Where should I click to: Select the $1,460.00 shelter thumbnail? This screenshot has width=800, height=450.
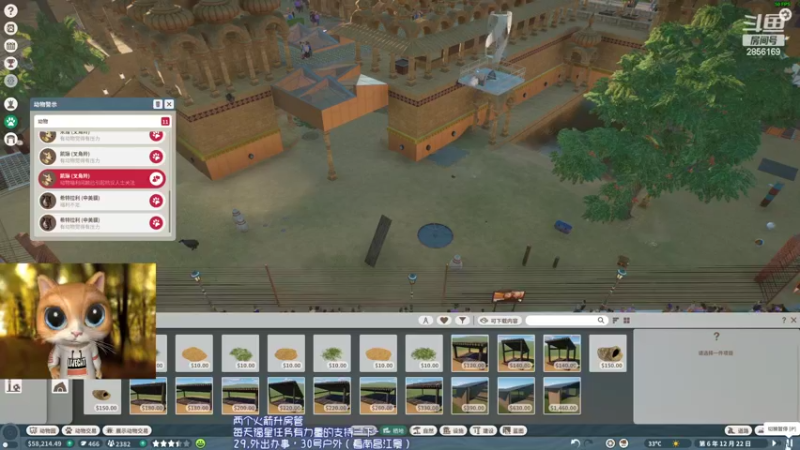pyautogui.click(x=562, y=395)
